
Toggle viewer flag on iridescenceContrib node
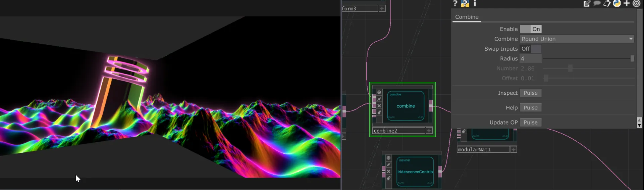point(388,158)
